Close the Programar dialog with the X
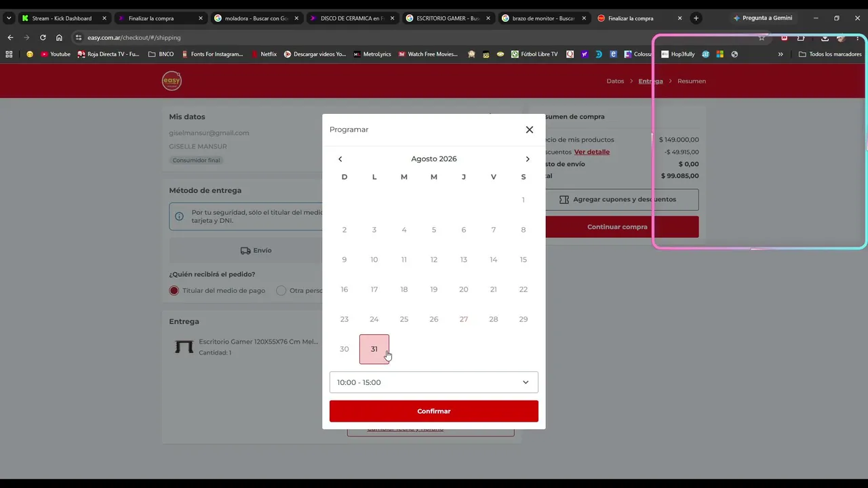The width and height of the screenshot is (868, 488). 530,129
